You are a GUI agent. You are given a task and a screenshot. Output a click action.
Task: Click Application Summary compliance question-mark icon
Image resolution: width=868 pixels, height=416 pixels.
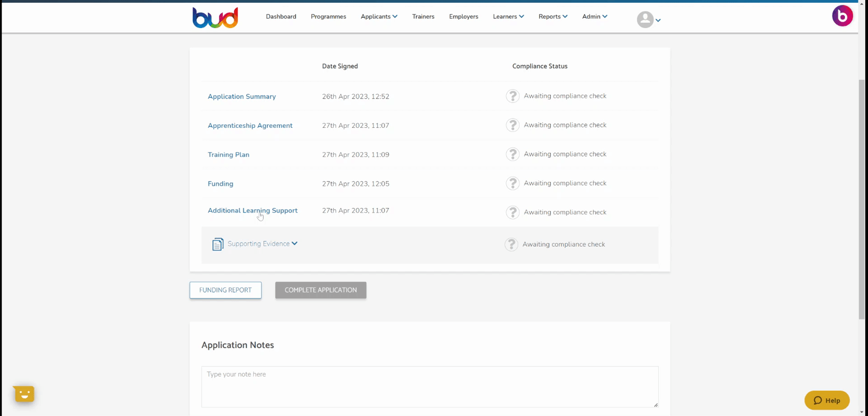coord(513,96)
